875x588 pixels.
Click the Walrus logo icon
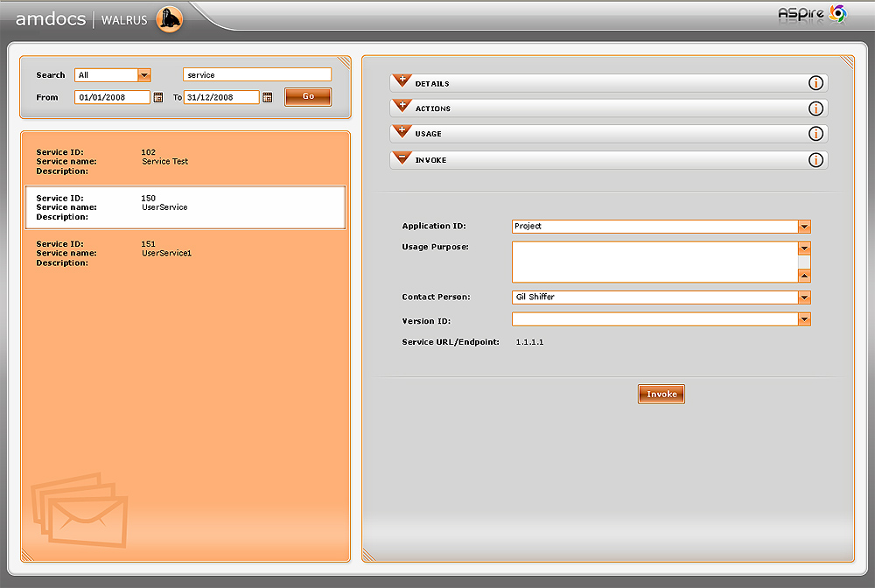coord(169,18)
